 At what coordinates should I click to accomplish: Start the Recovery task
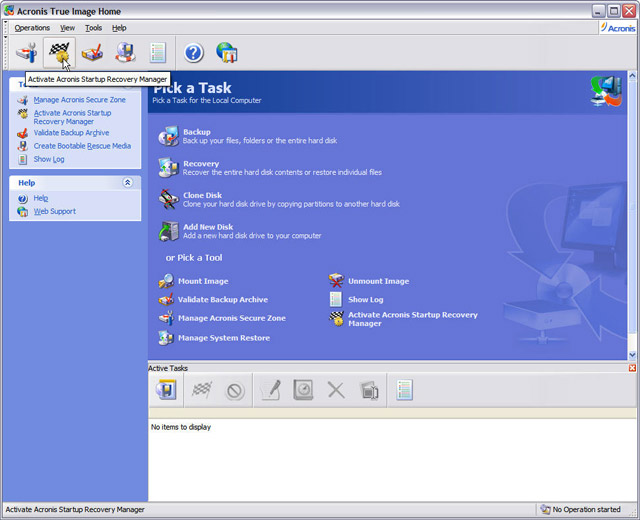(x=201, y=164)
